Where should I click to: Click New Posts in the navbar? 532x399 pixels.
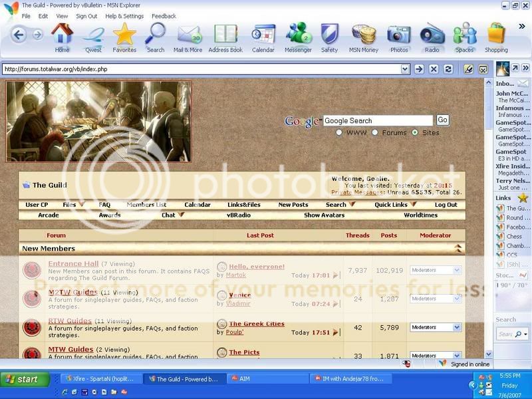coord(293,205)
